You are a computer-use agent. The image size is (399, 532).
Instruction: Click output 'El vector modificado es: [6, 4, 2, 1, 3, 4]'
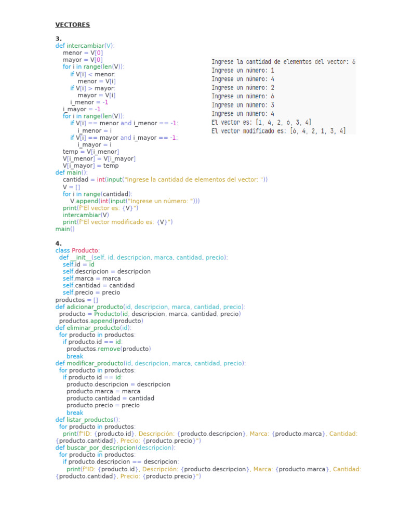(278, 131)
